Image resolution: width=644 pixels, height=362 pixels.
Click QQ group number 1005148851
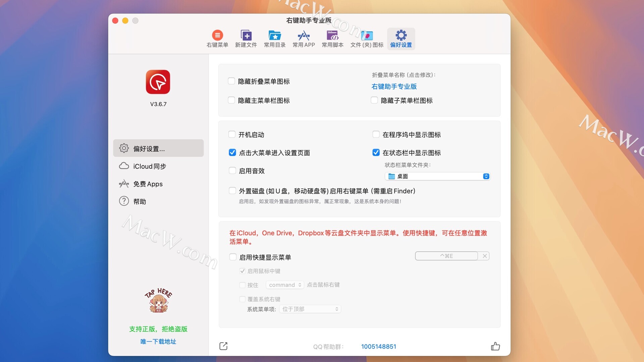[379, 347]
